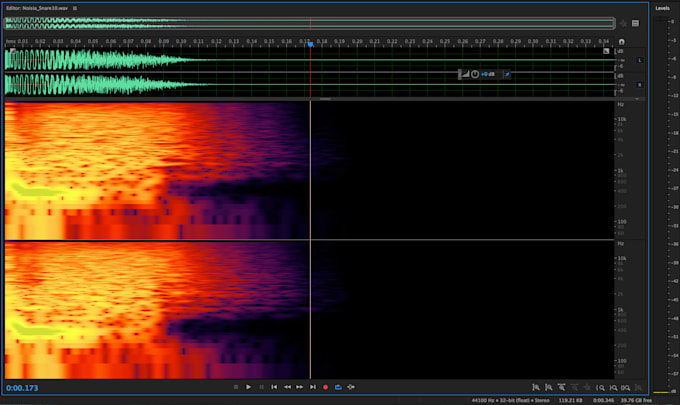Start recording with the red Record button

coord(326,387)
